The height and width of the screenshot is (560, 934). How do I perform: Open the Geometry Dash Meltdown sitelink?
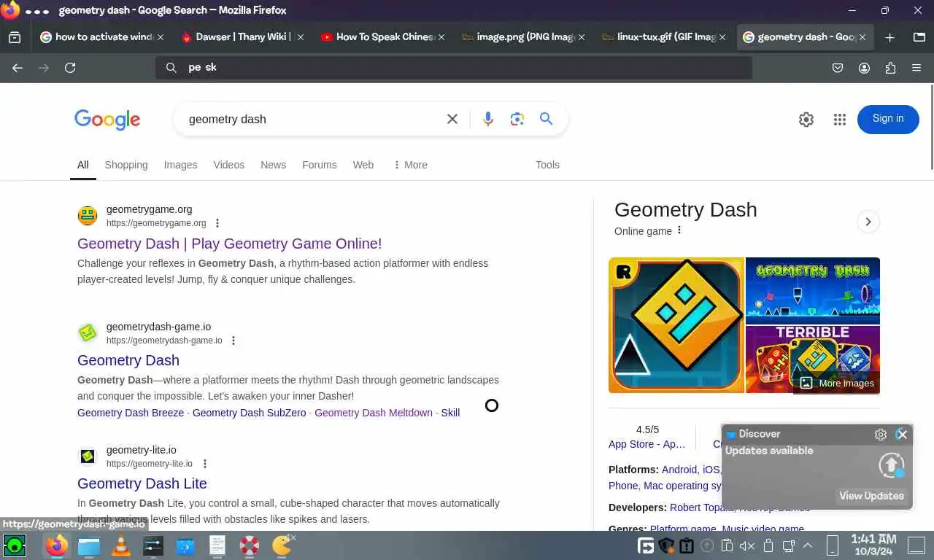click(x=374, y=413)
